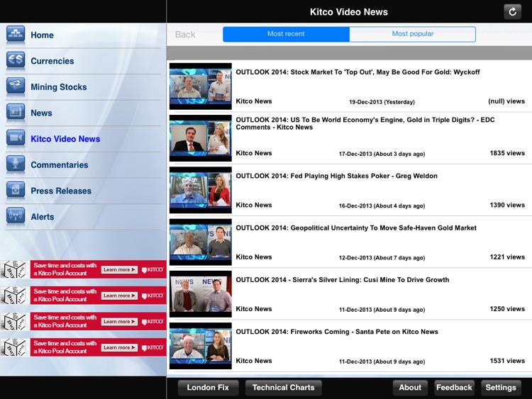Open title 'US To Be World Economy's Engine'
This screenshot has width=532, height=399.
(x=365, y=123)
